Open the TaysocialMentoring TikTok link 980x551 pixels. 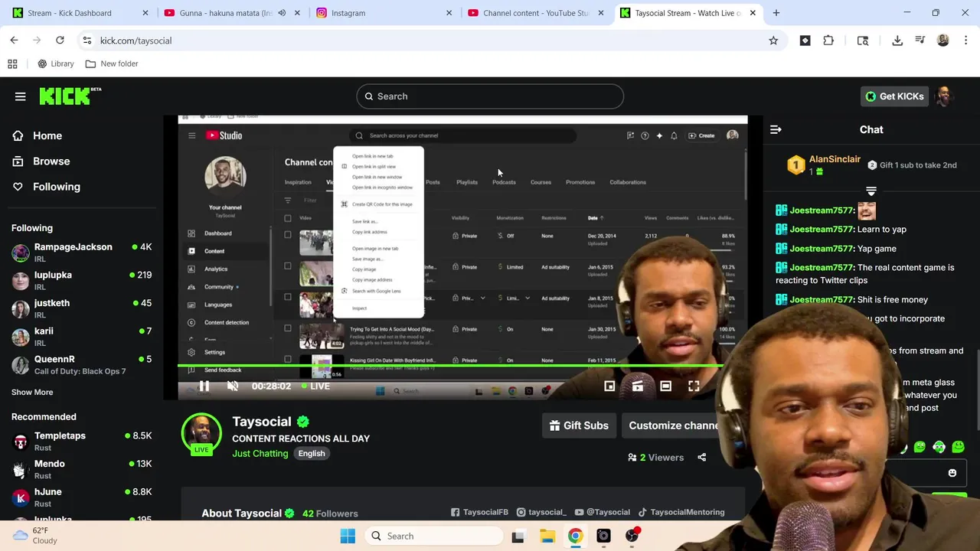[681, 512]
